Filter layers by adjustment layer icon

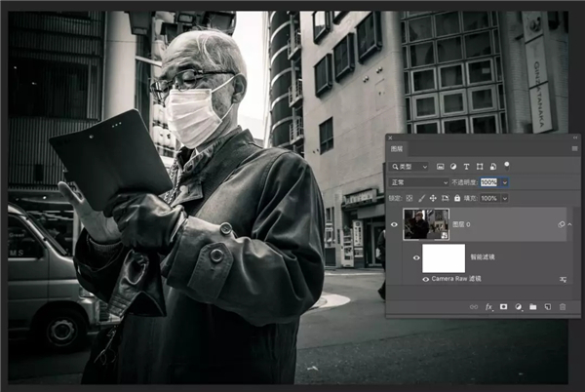453,167
